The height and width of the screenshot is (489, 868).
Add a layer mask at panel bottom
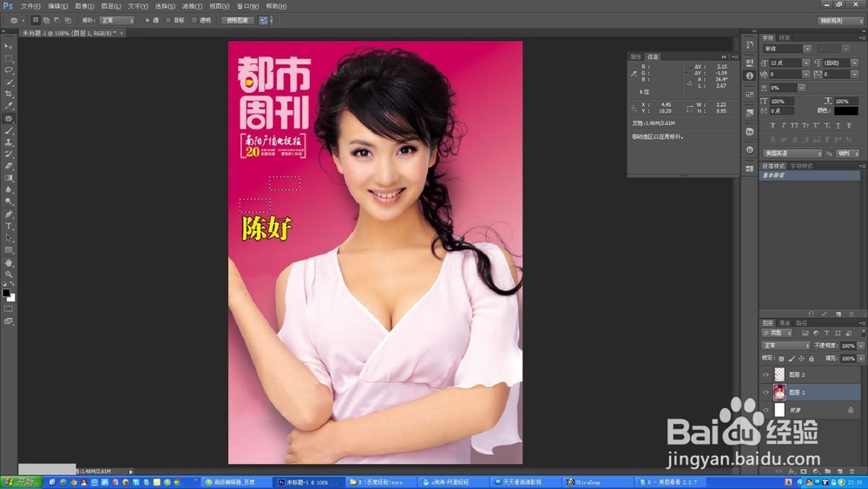point(803,472)
